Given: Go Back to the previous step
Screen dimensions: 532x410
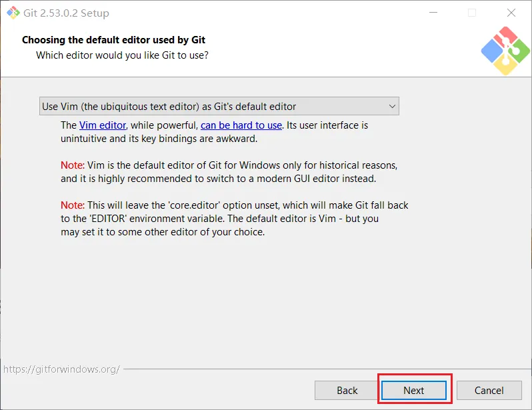Looking at the screenshot, I should [347, 390].
